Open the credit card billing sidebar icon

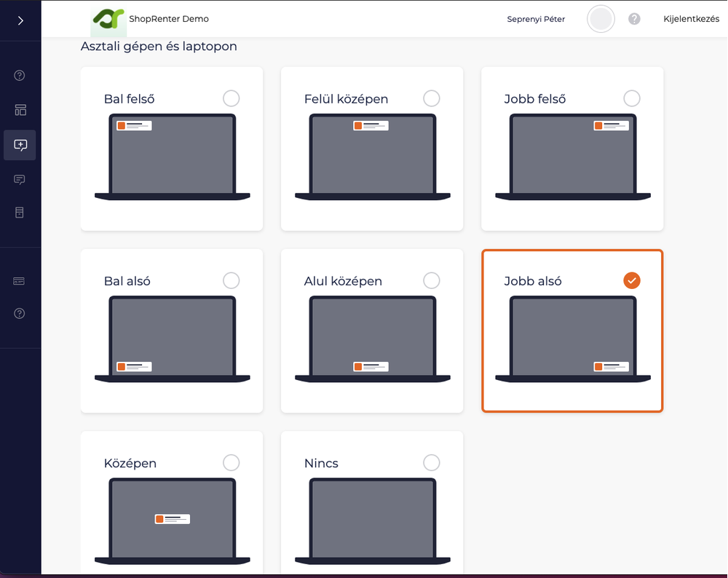click(20, 281)
